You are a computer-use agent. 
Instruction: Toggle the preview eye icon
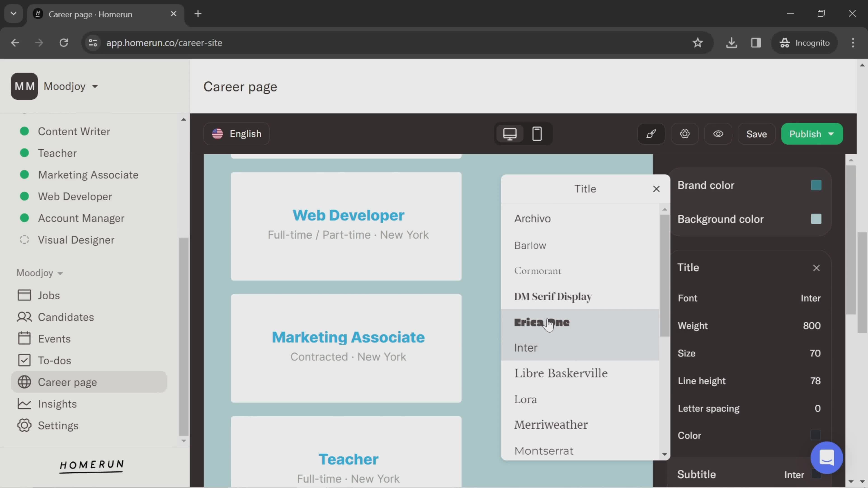coord(718,134)
